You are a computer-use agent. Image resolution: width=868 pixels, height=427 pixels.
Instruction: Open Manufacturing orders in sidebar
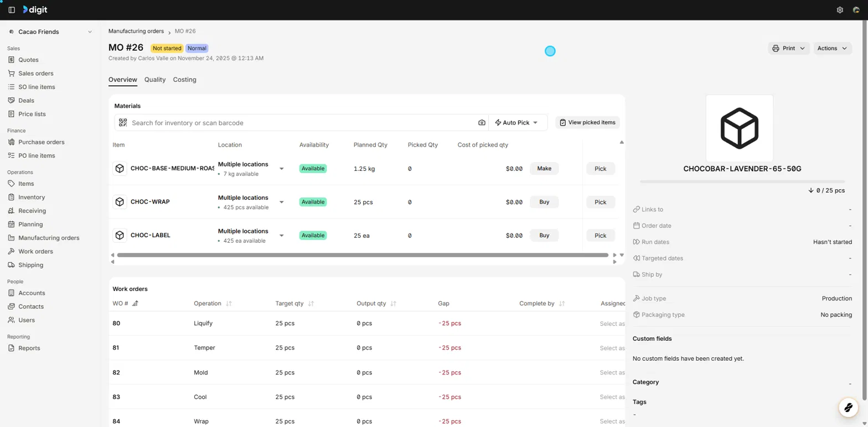pos(49,238)
